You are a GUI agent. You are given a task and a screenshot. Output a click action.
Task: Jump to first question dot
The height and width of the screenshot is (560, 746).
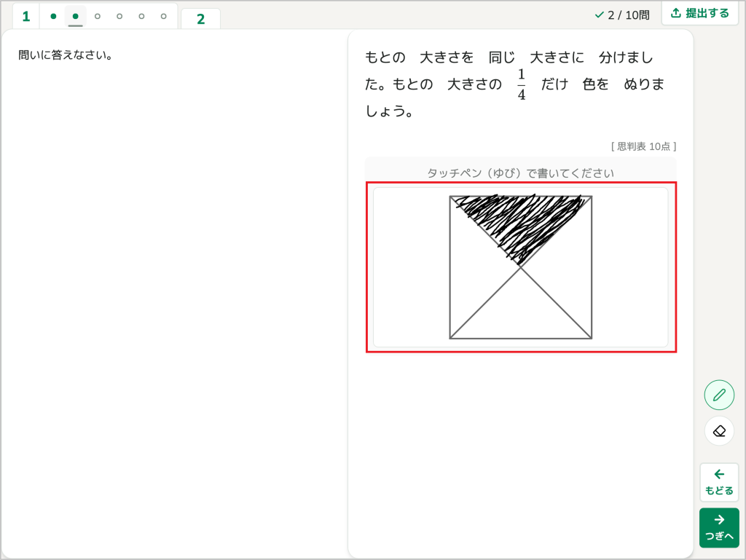point(53,16)
